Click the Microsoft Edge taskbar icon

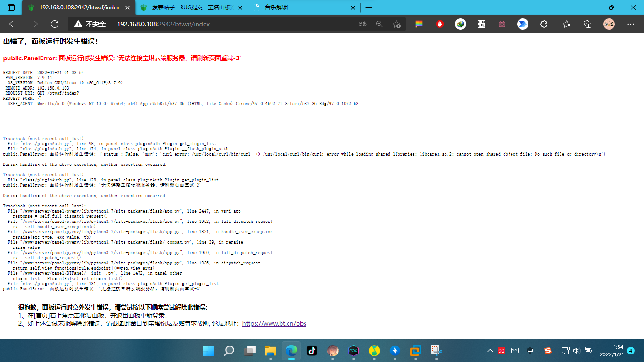pos(291,351)
